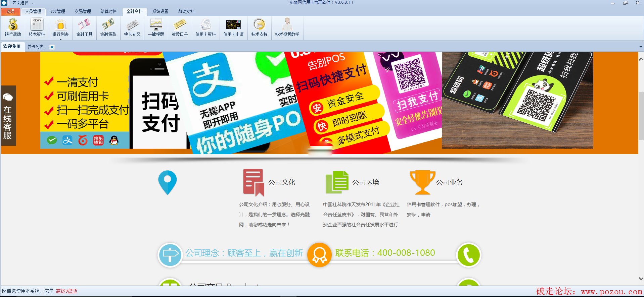
Task: Switch to the 系统设置 ribbon tab
Action: (160, 12)
